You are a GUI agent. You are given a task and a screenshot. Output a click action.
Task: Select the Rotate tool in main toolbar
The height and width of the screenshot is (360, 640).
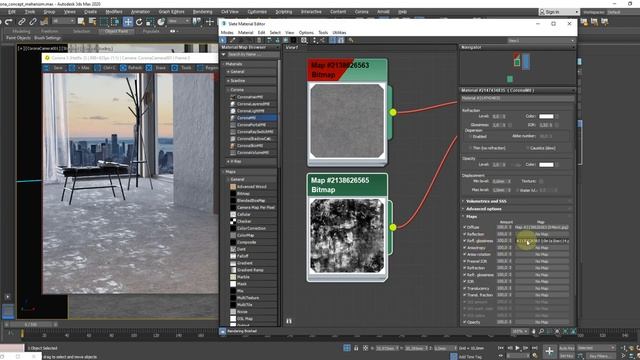[x=139, y=22]
